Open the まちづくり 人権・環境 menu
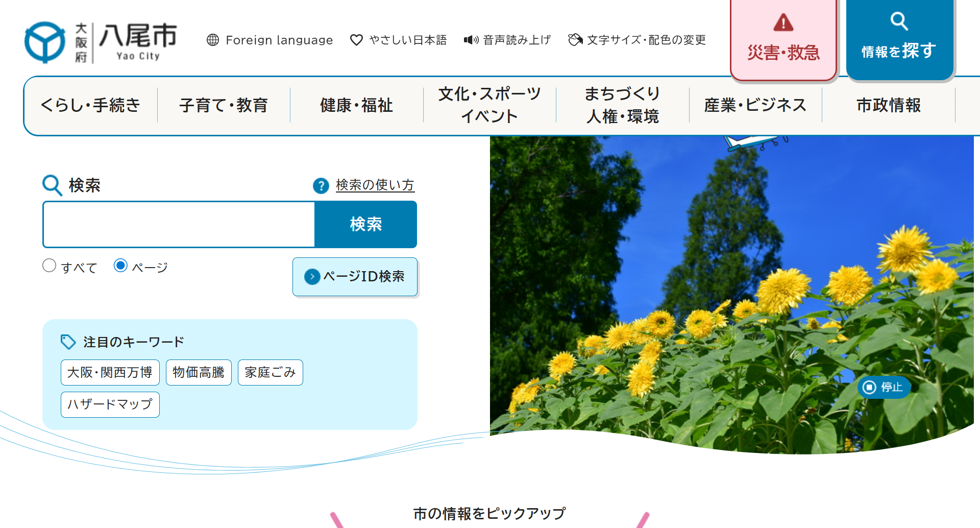Viewport: 980px width, 528px height. (x=623, y=105)
